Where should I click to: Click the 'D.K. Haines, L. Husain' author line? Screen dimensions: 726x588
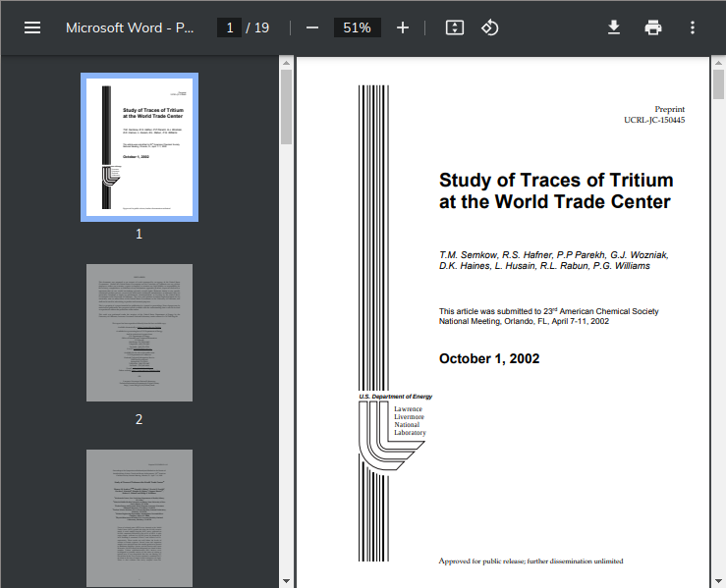544,266
